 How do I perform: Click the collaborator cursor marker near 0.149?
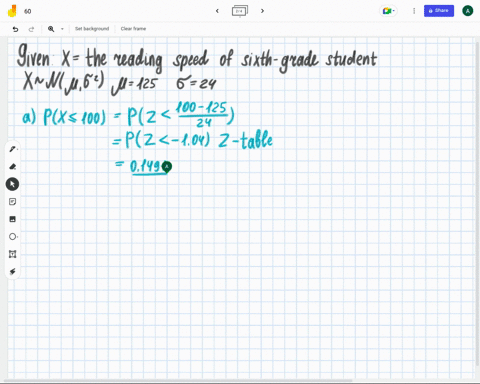tap(167, 167)
